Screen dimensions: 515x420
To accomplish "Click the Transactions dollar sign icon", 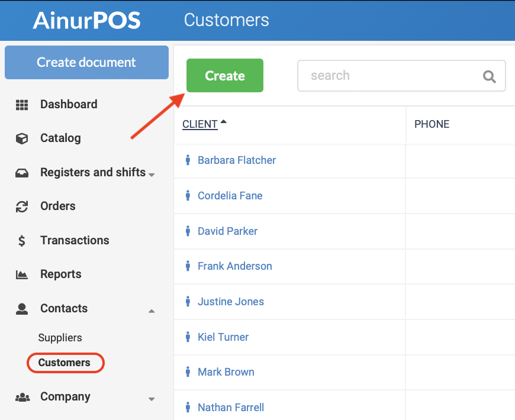I will coord(22,241).
